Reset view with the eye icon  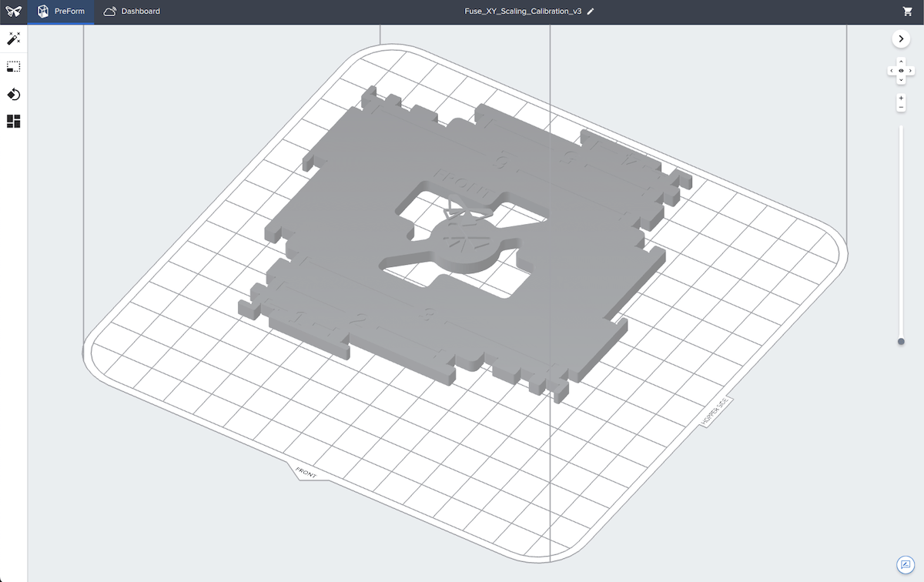coord(901,71)
